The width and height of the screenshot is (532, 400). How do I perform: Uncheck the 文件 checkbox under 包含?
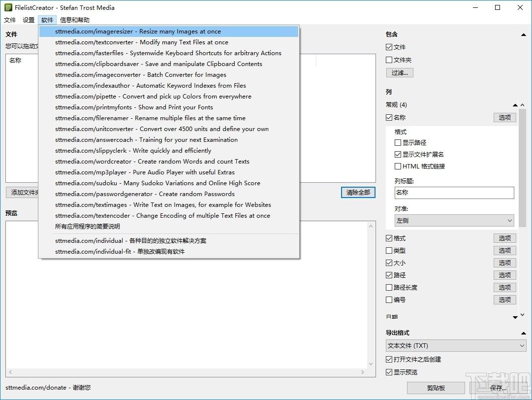(389, 47)
